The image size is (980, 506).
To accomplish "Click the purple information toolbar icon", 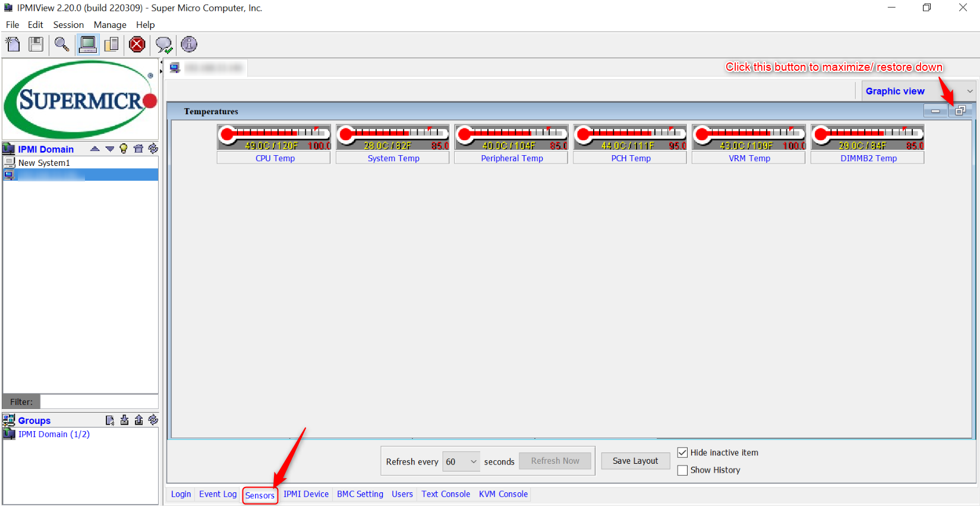I will (189, 45).
